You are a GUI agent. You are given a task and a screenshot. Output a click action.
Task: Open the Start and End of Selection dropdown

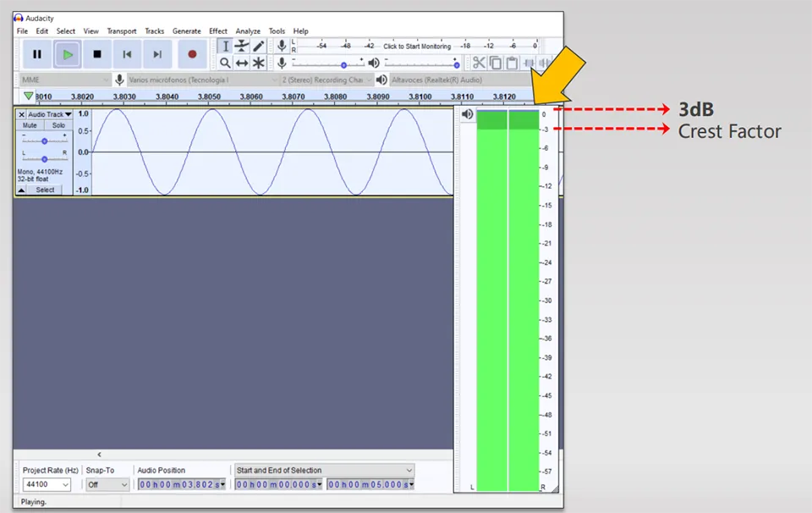(324, 471)
